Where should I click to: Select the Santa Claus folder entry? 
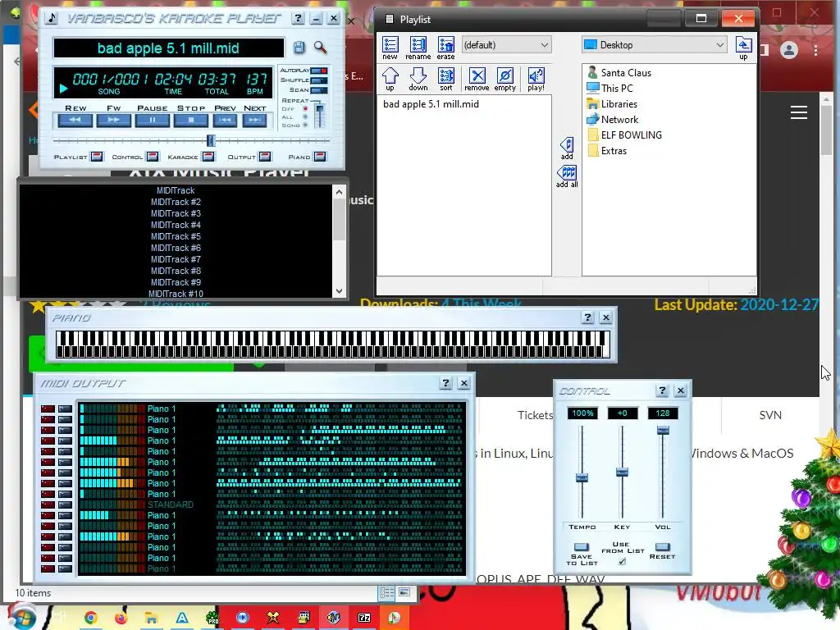tap(619, 72)
